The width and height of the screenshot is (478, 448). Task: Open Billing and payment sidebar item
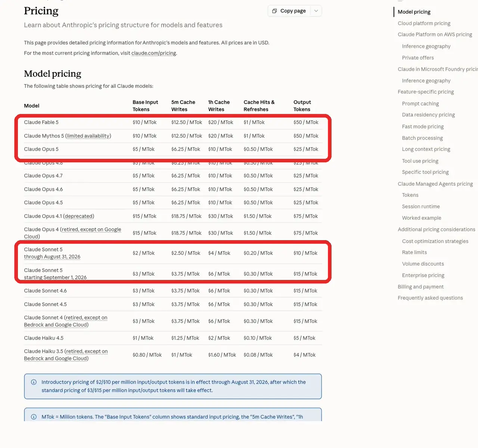(420, 287)
